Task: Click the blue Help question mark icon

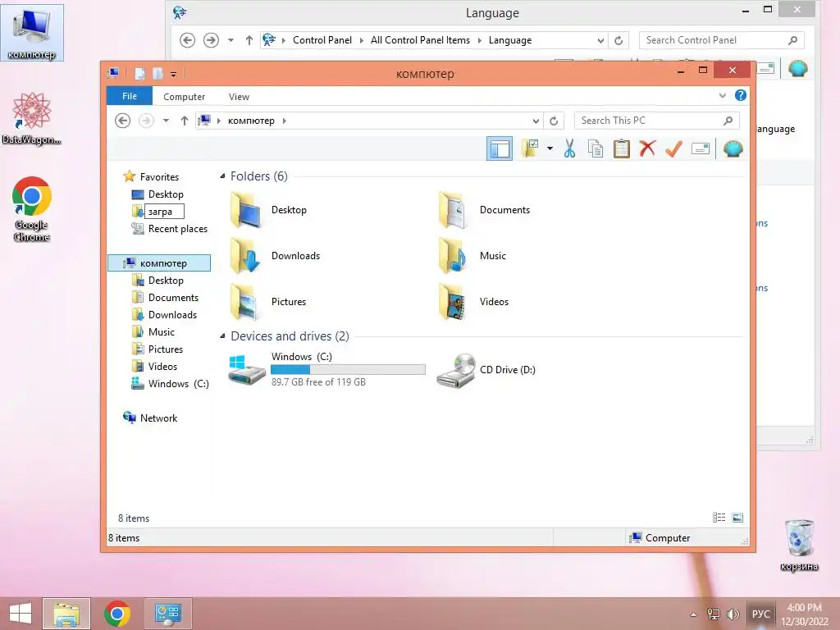Action: [x=741, y=95]
